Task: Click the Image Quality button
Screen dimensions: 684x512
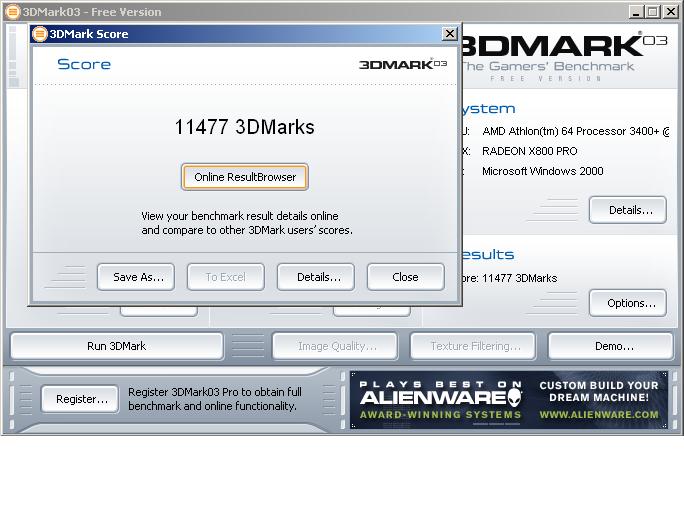Action: (x=335, y=346)
